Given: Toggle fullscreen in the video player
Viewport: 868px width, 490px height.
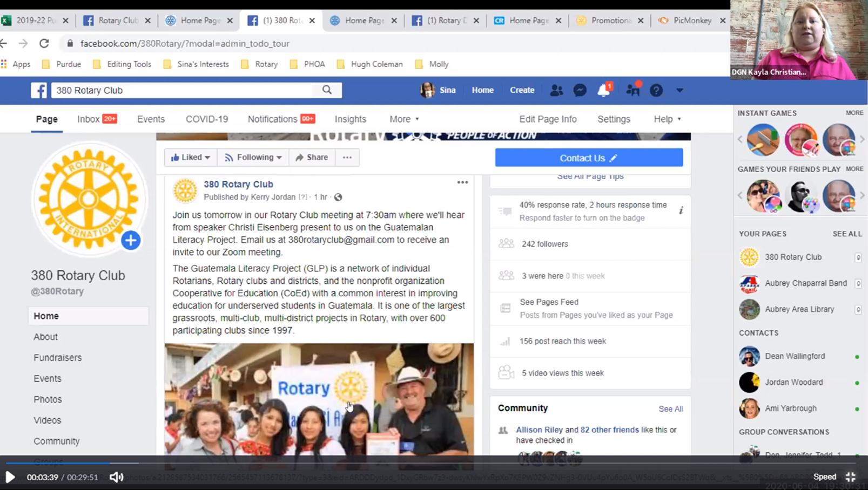Looking at the screenshot, I should click(851, 477).
